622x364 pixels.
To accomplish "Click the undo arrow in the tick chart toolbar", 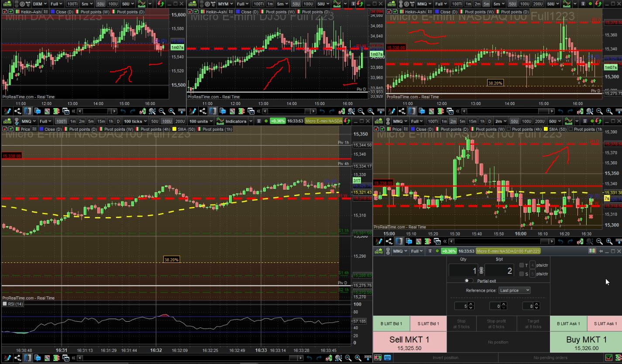I will pyautogui.click(x=309, y=358).
